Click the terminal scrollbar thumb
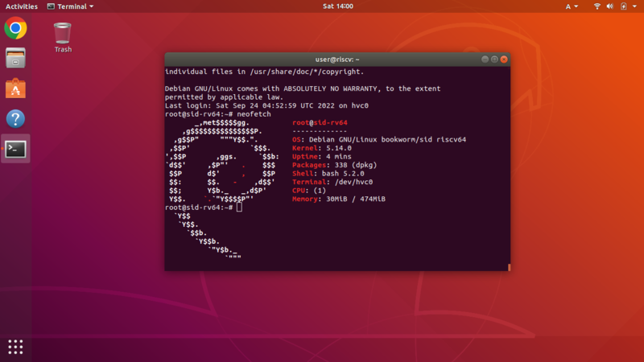This screenshot has height=362, width=644. point(510,267)
